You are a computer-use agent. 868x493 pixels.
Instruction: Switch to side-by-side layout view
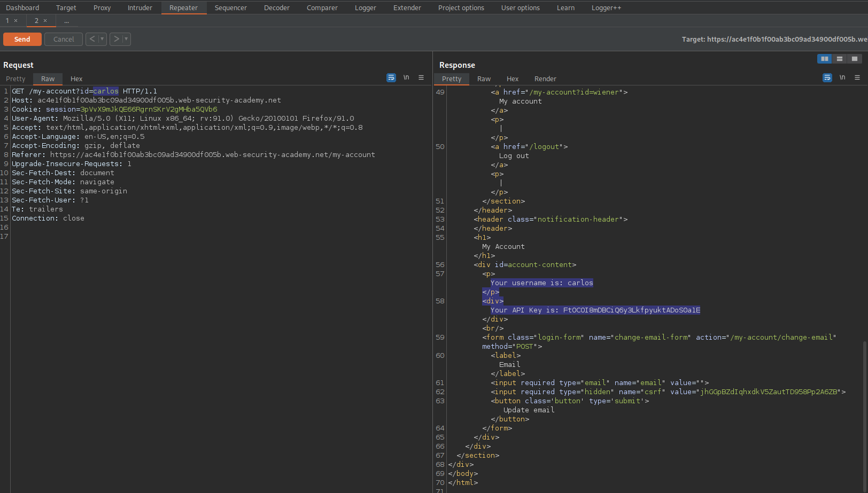tap(825, 59)
